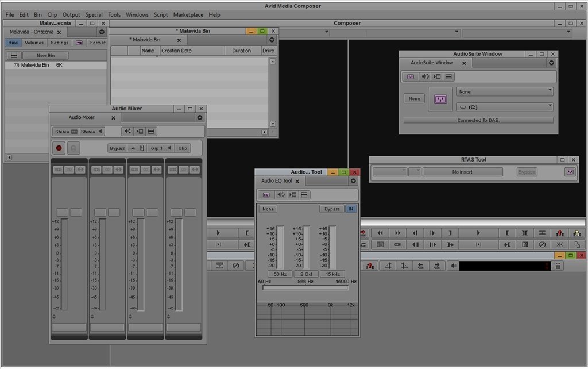The image size is (588, 369).
Task: Open the AudioSuite Window fast menu arrow
Action: point(551,63)
